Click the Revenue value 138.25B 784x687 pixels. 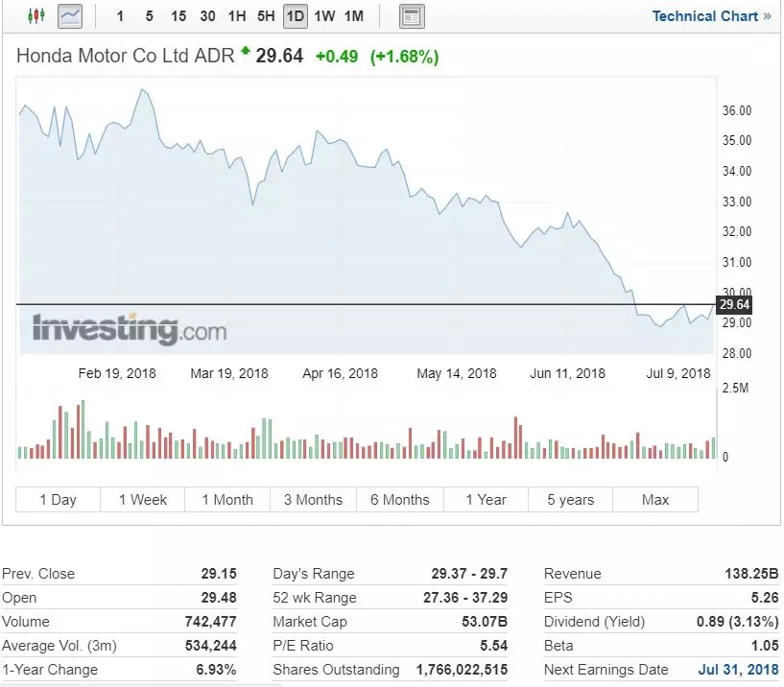[751, 574]
